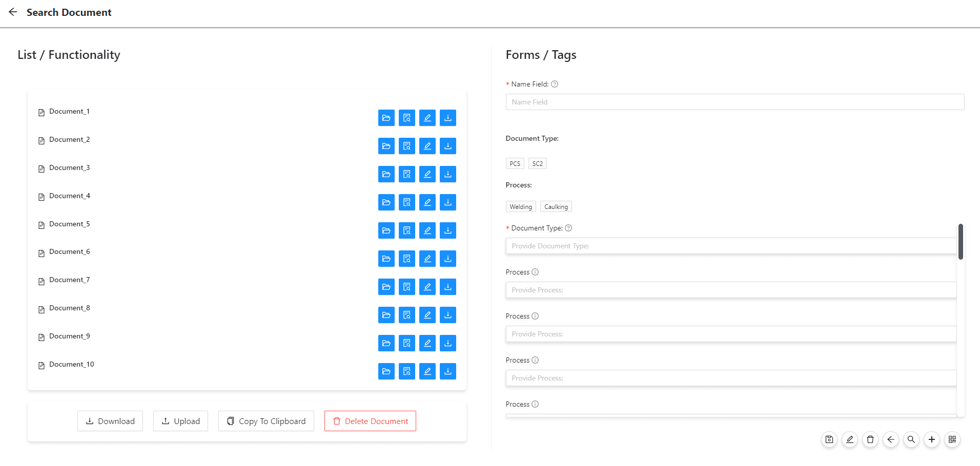Click the round save icon button

point(829,439)
